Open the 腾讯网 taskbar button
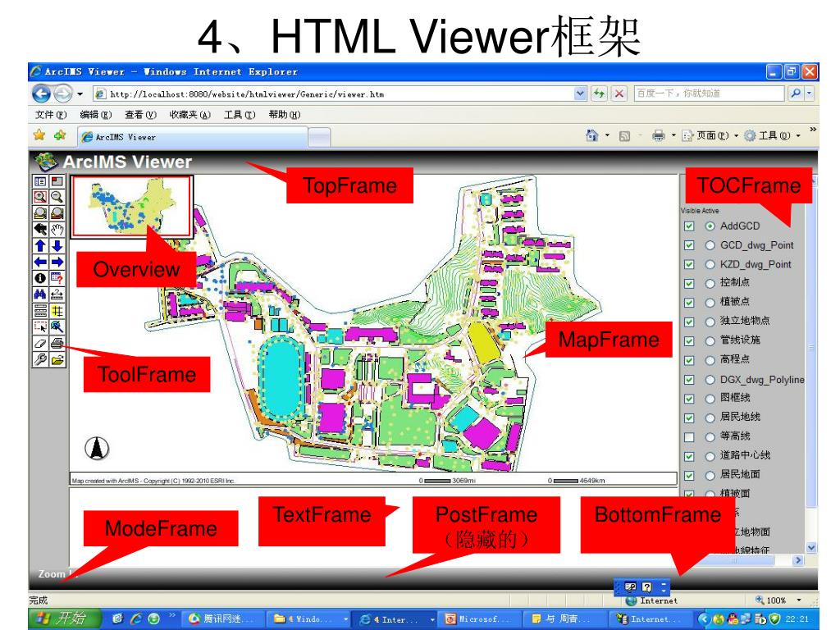 tap(223, 619)
